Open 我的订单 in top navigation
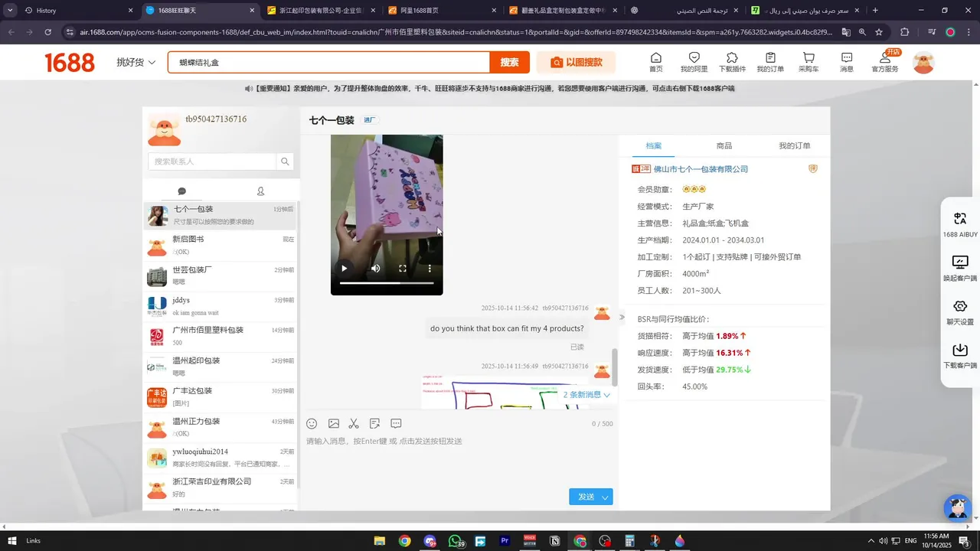The image size is (980, 551). point(770,62)
